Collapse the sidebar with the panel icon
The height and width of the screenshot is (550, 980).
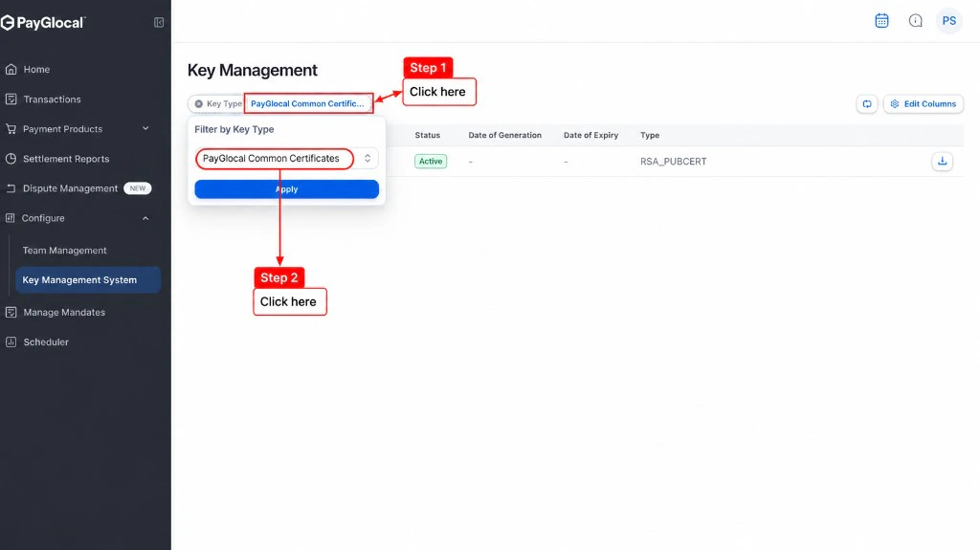tap(159, 23)
